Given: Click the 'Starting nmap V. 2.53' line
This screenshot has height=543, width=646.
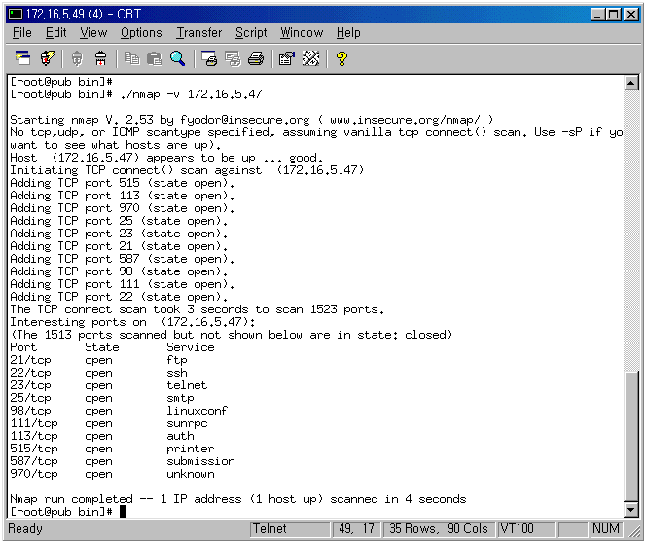Looking at the screenshot, I should (251, 120).
